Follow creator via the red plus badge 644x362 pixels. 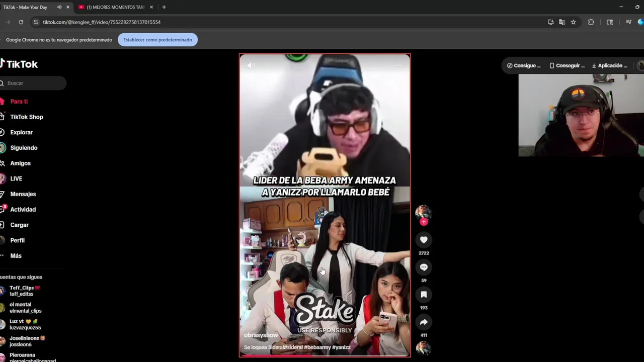(x=424, y=222)
